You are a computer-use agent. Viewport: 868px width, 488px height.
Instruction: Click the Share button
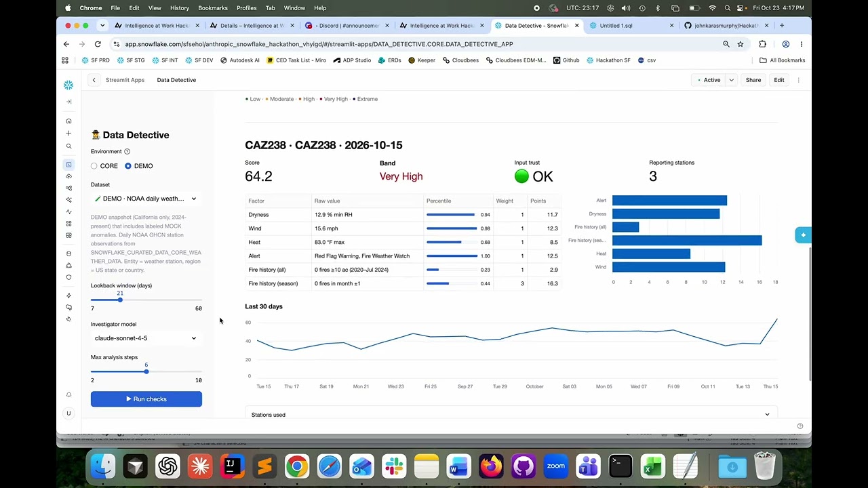coord(753,80)
